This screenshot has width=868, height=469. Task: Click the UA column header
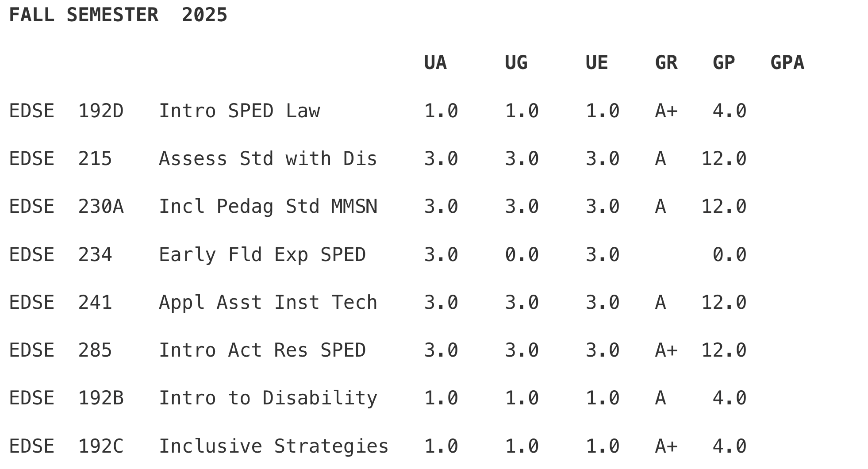(x=435, y=63)
